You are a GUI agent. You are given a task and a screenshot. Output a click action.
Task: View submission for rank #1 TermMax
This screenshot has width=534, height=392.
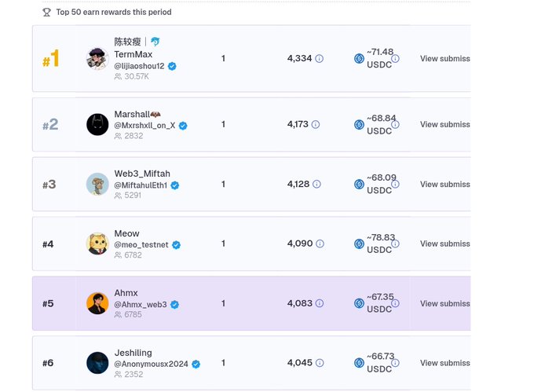point(445,59)
